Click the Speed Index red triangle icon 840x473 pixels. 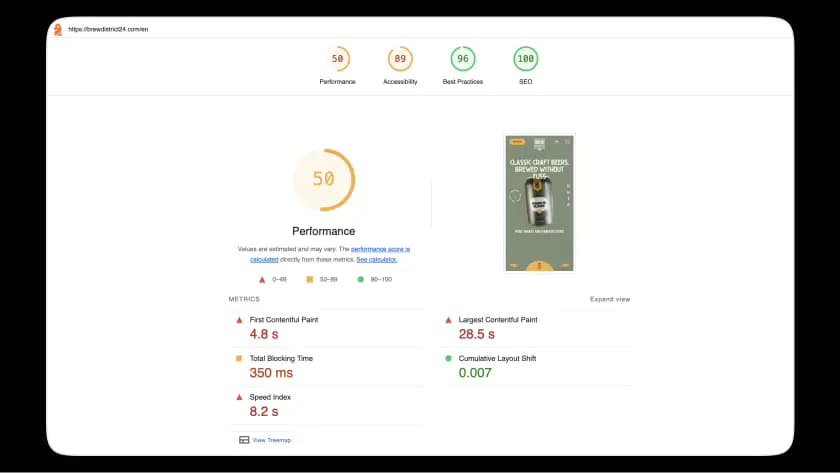pos(239,397)
